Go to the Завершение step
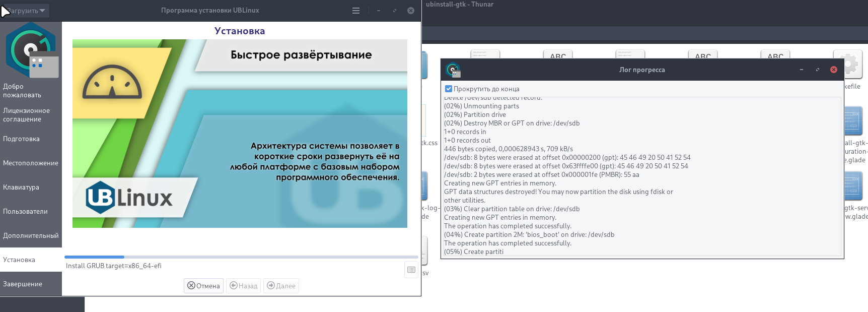This screenshot has height=312, width=868. pos(31,284)
